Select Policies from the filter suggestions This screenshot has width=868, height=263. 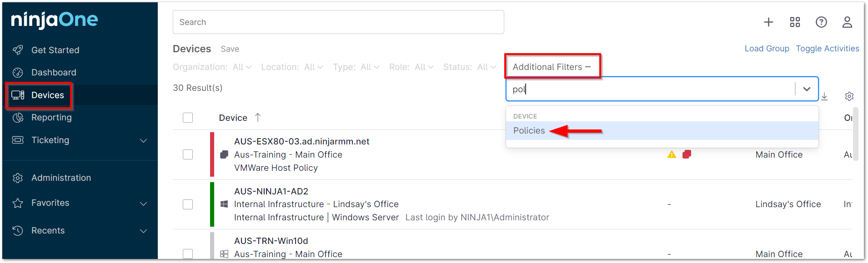pos(529,130)
